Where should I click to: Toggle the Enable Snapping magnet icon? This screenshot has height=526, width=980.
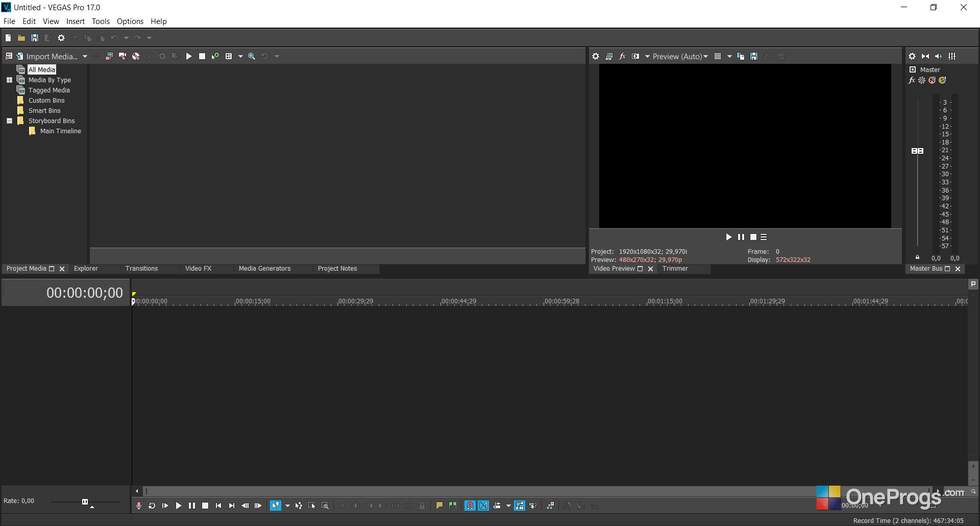coord(470,506)
